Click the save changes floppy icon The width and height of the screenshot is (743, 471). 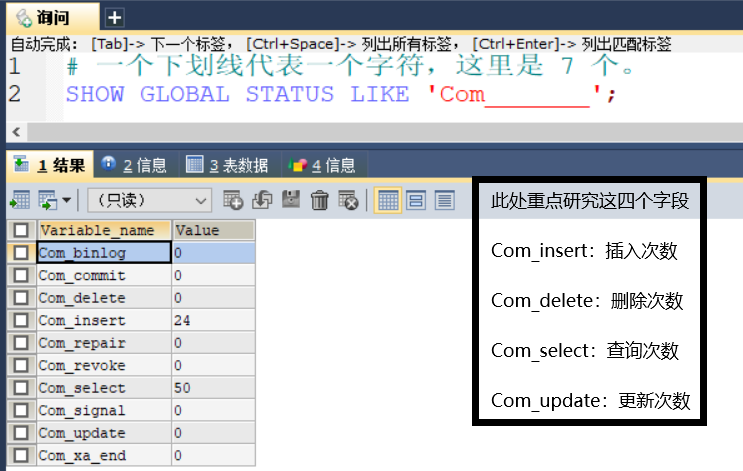point(291,200)
